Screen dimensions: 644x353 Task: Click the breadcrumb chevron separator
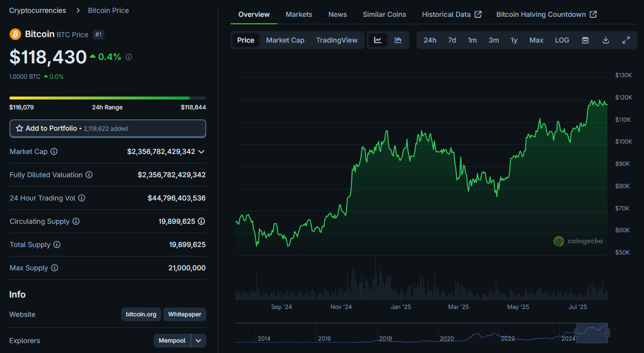coord(78,10)
